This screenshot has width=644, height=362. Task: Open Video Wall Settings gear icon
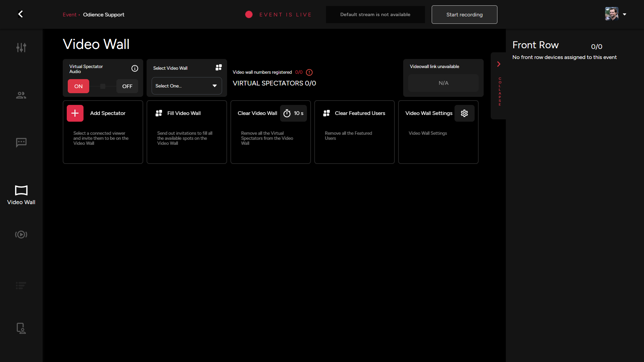464,113
